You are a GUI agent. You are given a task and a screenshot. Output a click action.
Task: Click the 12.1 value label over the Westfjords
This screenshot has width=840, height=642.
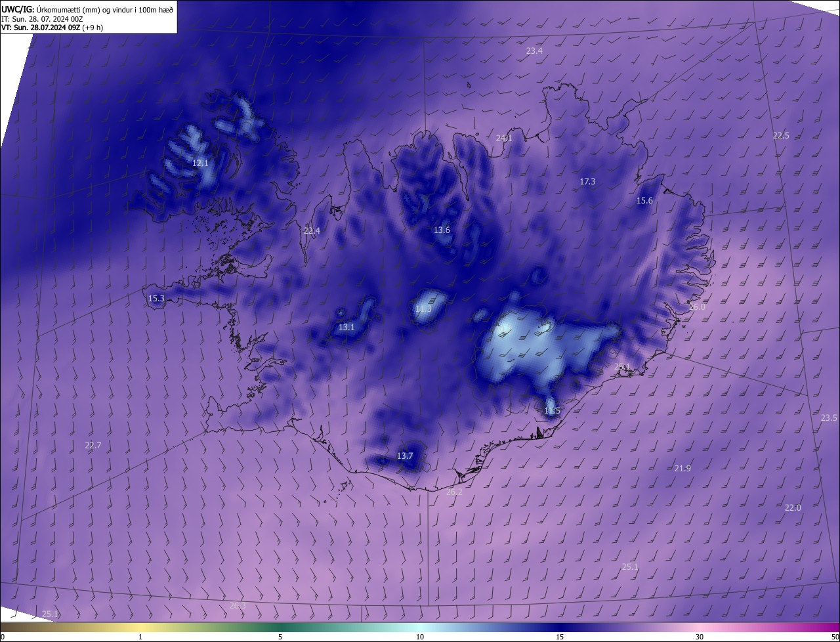(200, 163)
